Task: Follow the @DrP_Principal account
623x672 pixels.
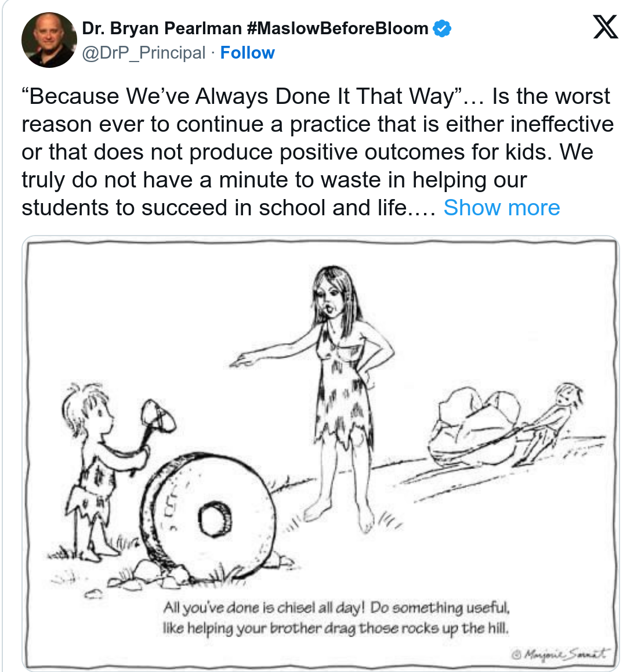Action: click(247, 53)
